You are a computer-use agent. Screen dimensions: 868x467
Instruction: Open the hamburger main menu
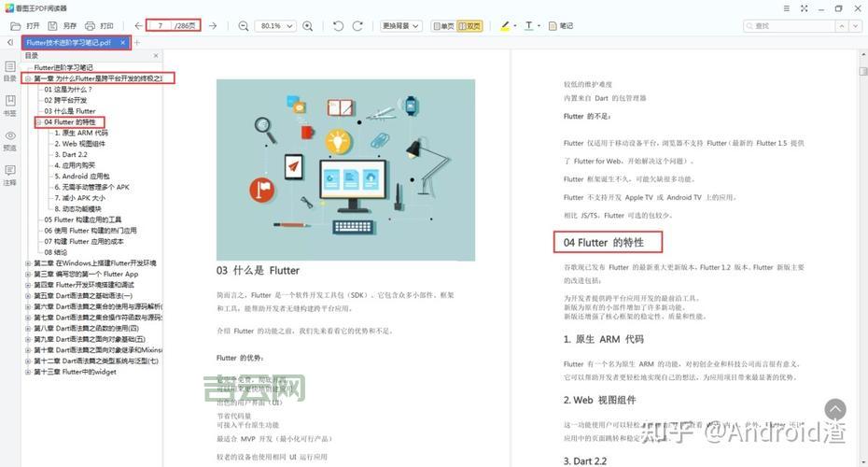coord(787,8)
